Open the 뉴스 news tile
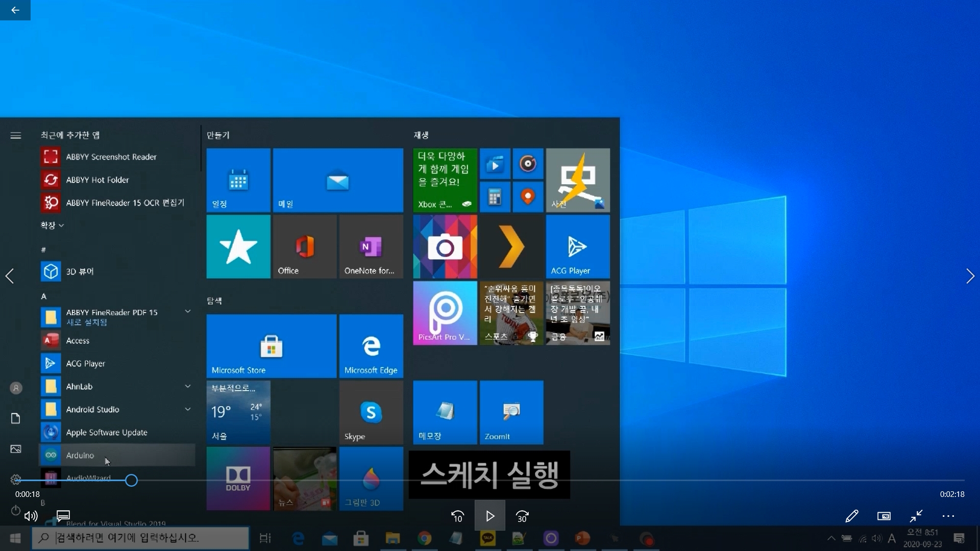 point(305,479)
